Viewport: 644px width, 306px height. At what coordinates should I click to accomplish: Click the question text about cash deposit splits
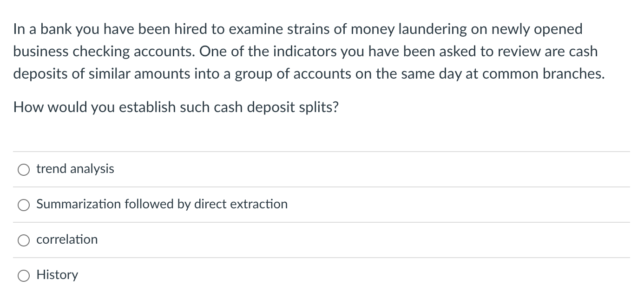[x=176, y=107]
